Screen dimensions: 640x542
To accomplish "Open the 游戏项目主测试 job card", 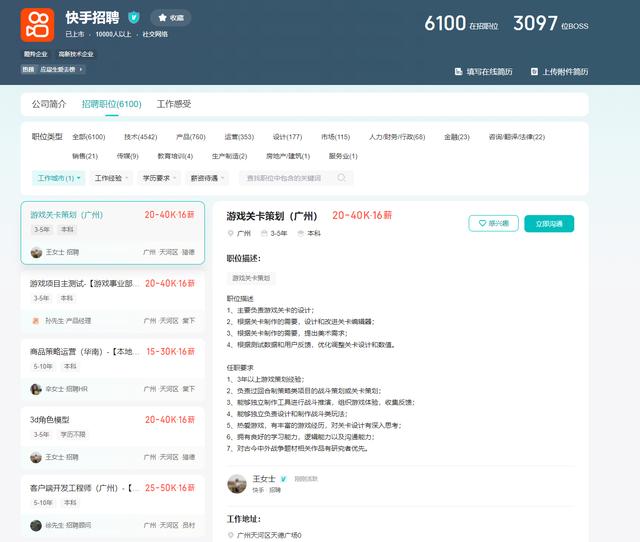I will tap(113, 301).
